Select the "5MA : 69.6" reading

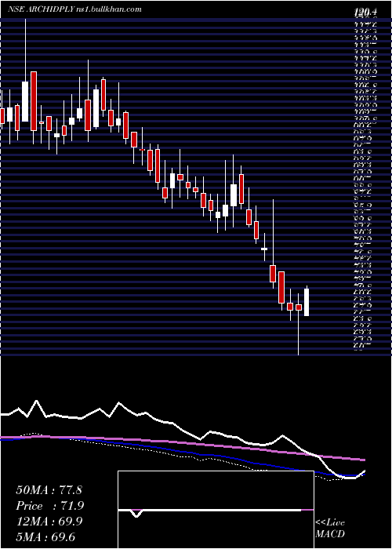[45, 536]
